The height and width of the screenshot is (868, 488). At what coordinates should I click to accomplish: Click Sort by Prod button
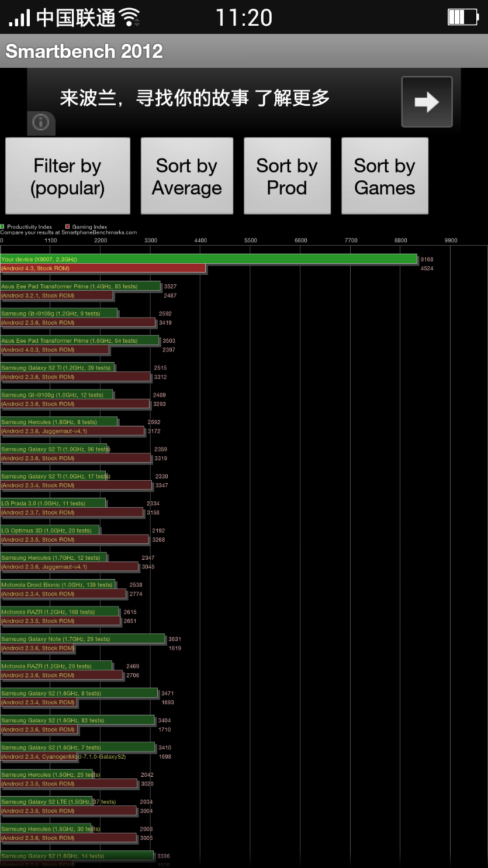pos(287,176)
